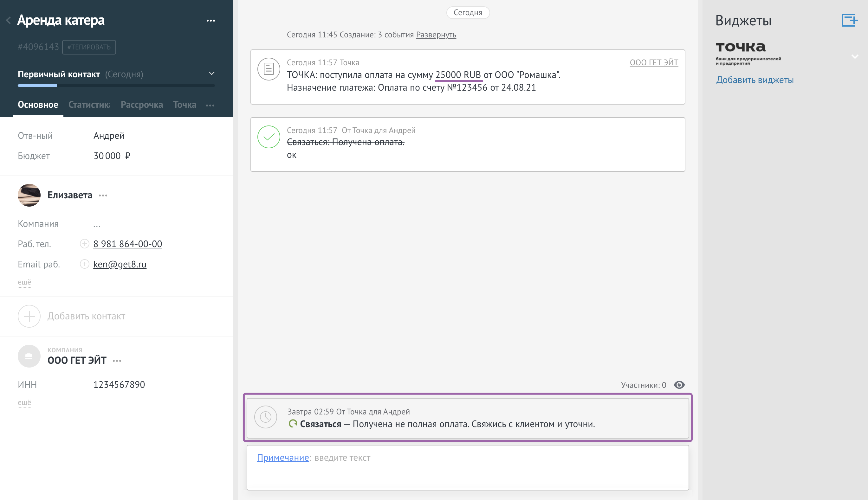Click Елизавета's contact avatar

[x=29, y=195]
